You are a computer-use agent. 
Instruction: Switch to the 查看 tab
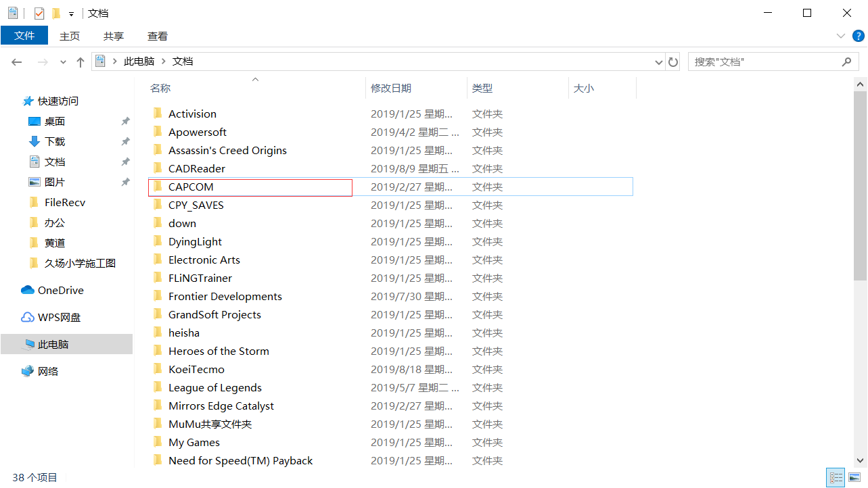click(x=158, y=36)
